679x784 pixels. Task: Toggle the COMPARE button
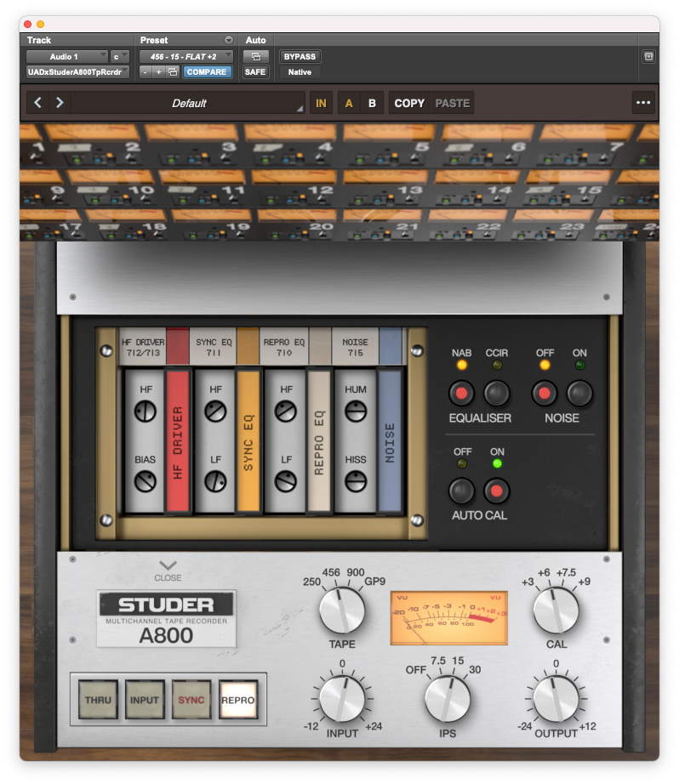coord(207,72)
